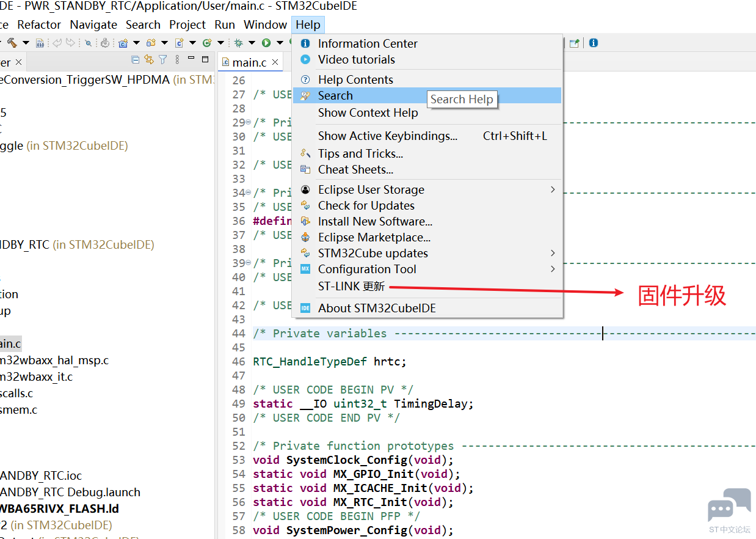Open About STM32CubeIDE
Viewport: 756px width, 539px height.
tap(377, 308)
